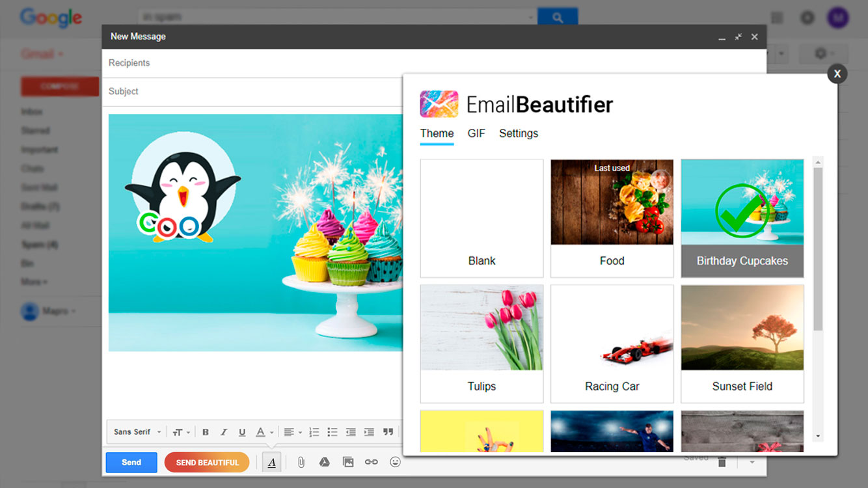Viewport: 868px width, 488px height.
Task: Choose the Sunset Field theme
Action: [x=742, y=344]
